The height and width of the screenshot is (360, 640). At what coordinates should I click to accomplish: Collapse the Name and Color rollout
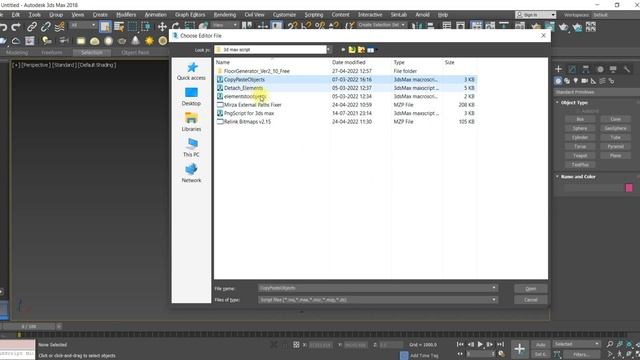pyautogui.click(x=557, y=177)
